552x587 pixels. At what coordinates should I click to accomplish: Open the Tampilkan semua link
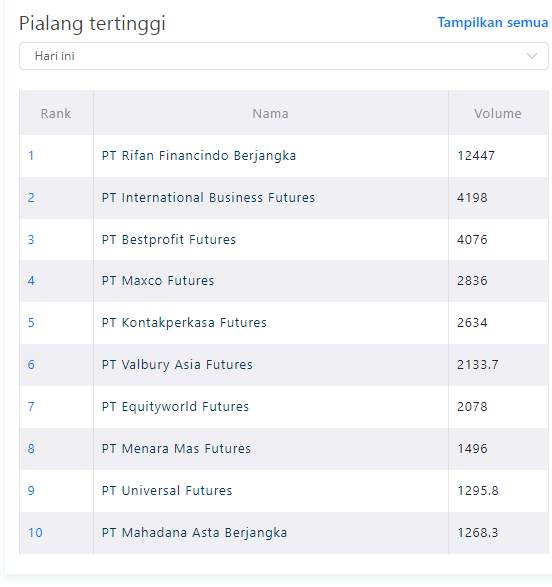[x=492, y=22]
